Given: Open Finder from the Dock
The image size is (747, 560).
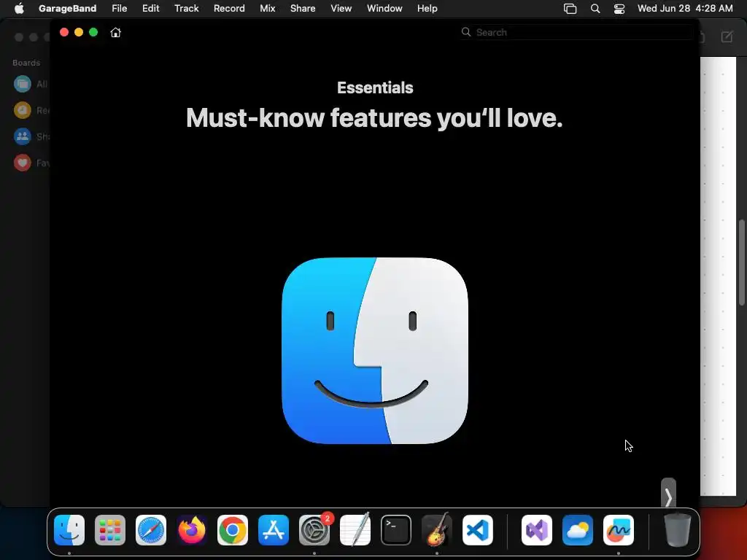Looking at the screenshot, I should [69, 530].
